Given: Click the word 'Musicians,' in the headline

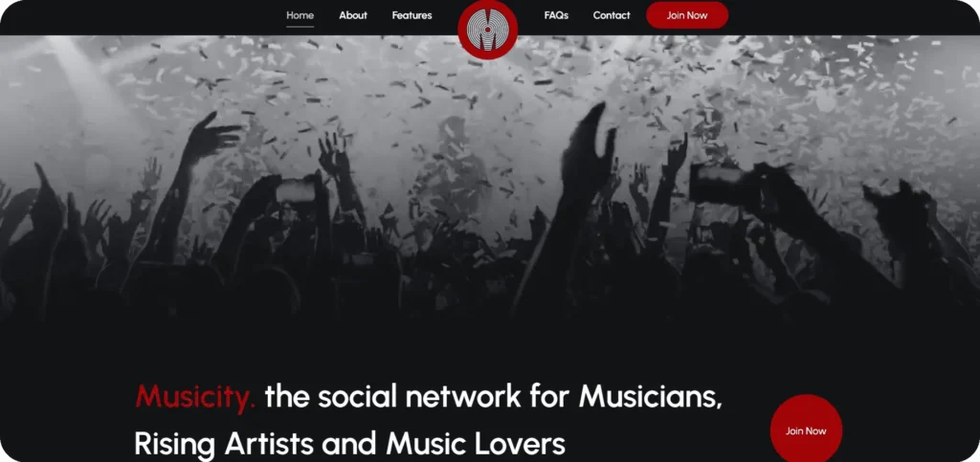Looking at the screenshot, I should click(x=650, y=397).
